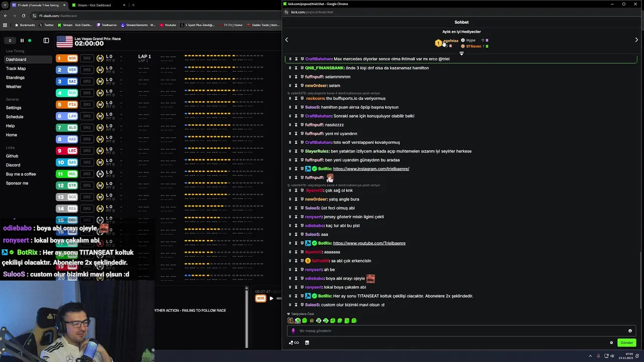Image resolution: width=644 pixels, height=362 pixels.
Task: Click gifter BTRaven in the leaderboard
Action: (473, 46)
